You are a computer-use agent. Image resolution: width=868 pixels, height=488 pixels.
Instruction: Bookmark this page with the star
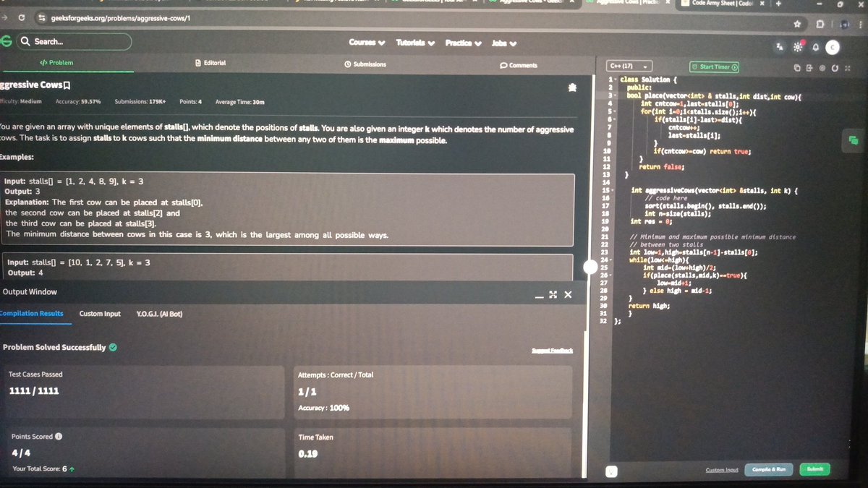797,23
